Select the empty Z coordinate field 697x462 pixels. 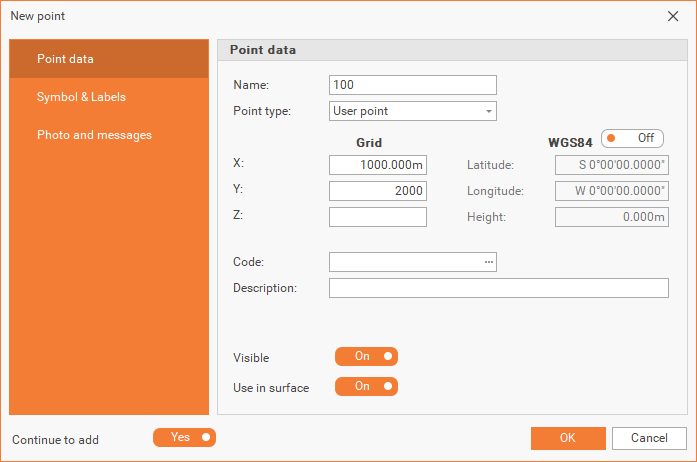point(377,217)
